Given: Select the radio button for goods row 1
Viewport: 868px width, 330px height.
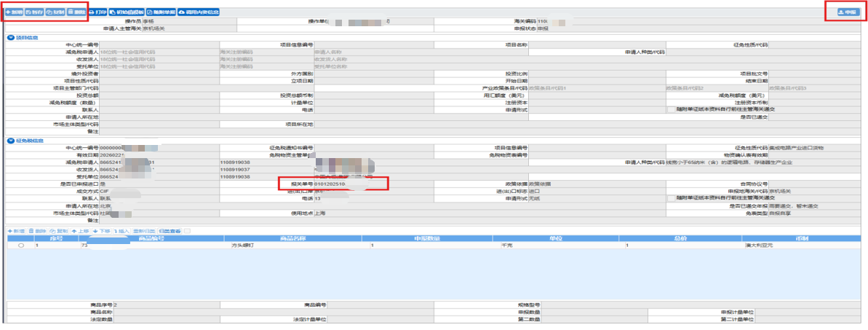Looking at the screenshot, I should pyautogui.click(x=21, y=245).
